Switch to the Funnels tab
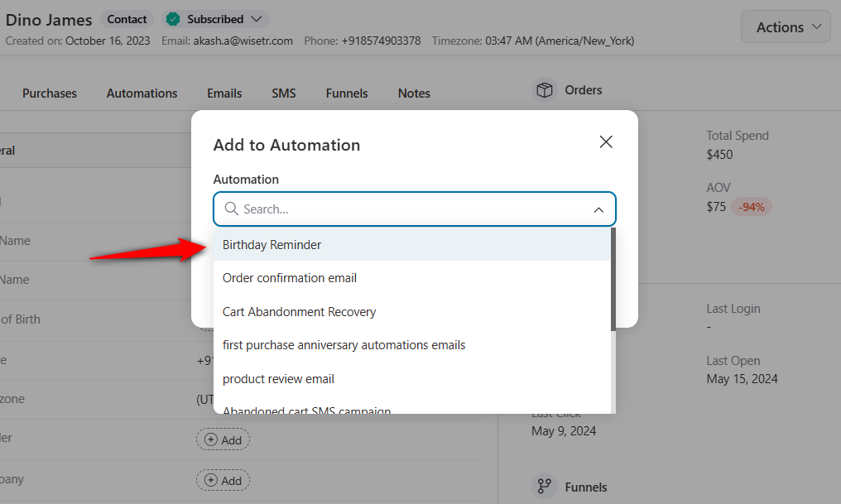841x504 pixels. [x=347, y=94]
